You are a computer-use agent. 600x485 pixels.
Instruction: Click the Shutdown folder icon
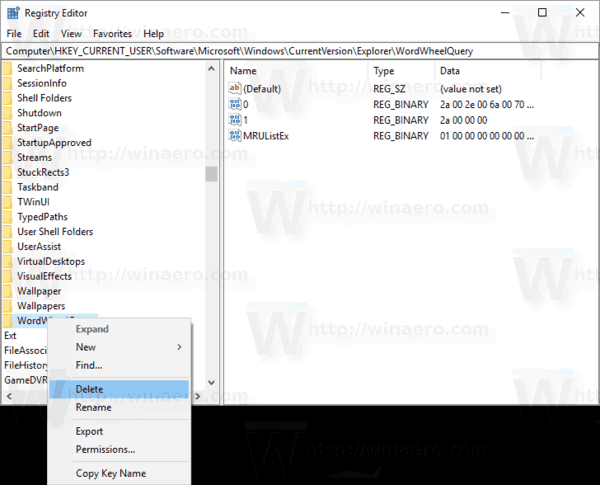click(x=8, y=113)
